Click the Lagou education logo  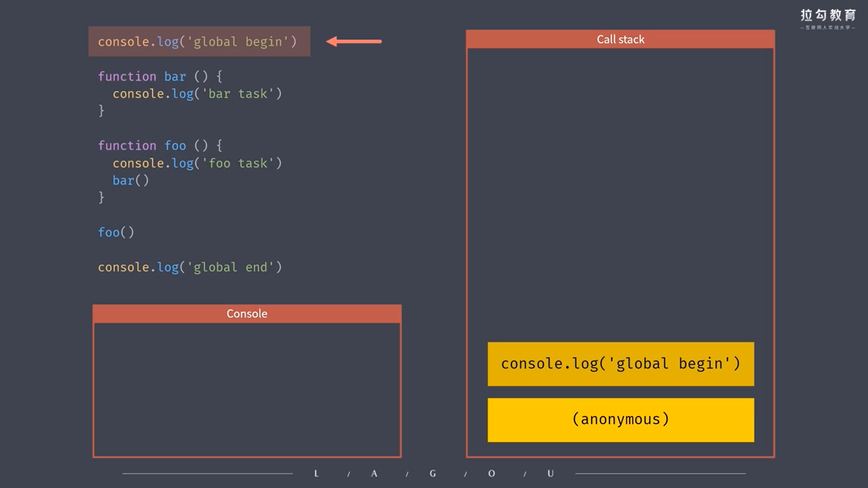[x=828, y=19]
